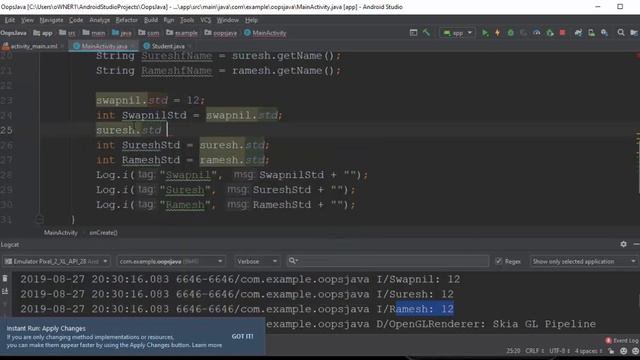Open the AVD Manager icon
640x360 pixels.
[x=591, y=33]
